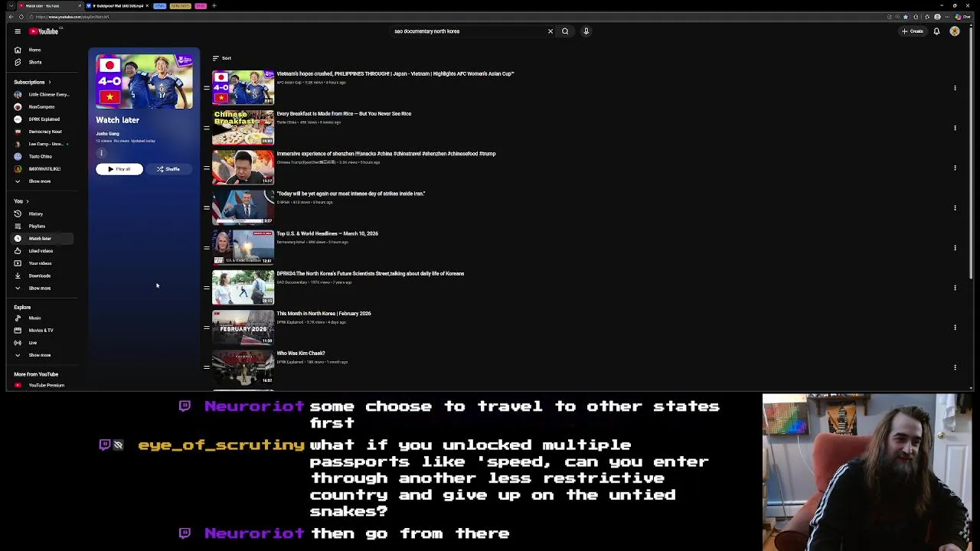
Task: Click the page vertical scrollbar
Action: pyautogui.click(x=972, y=153)
